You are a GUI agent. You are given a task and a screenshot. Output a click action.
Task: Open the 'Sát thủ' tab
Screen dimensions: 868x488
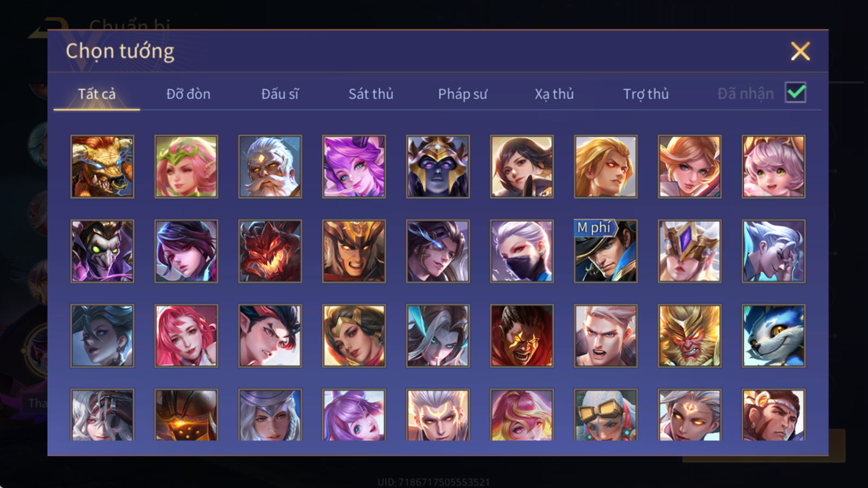[371, 94]
